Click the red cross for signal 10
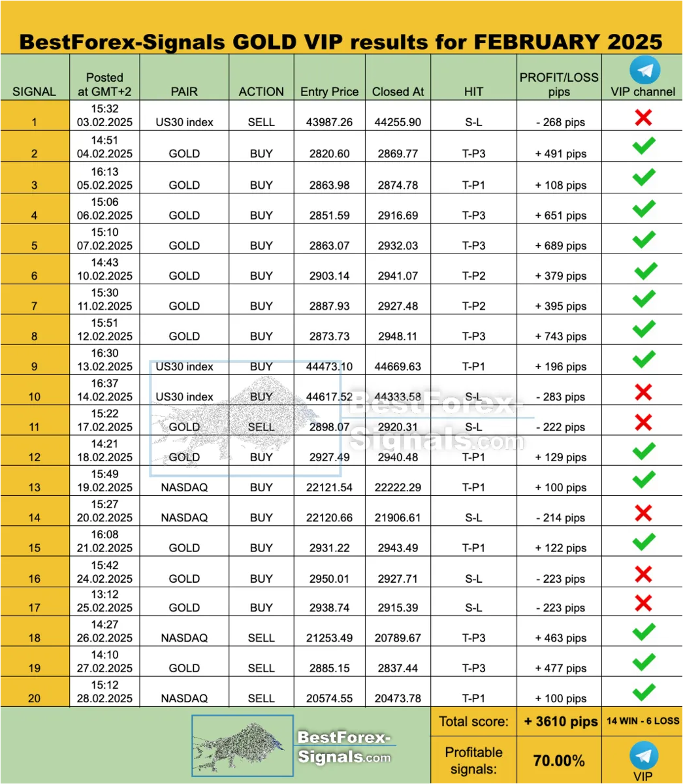This screenshot has height=784, width=683. click(643, 391)
